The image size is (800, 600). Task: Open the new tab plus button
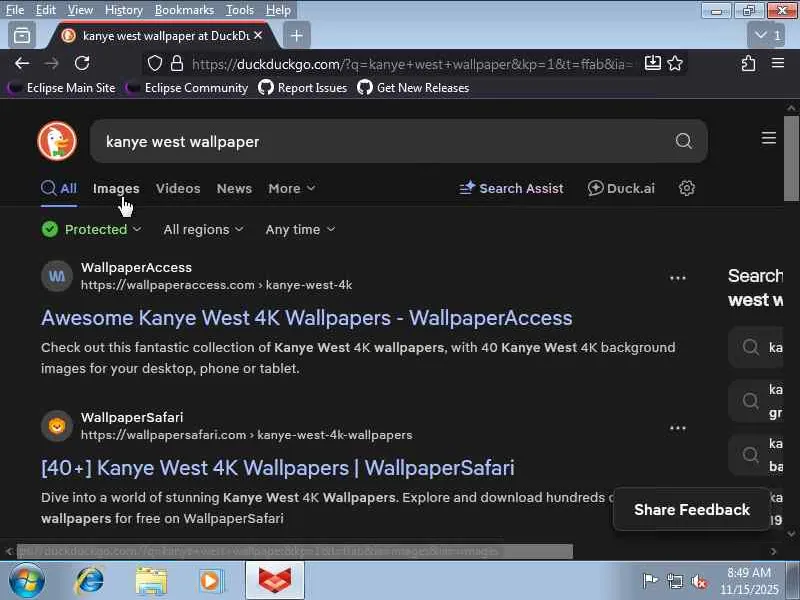coord(296,36)
